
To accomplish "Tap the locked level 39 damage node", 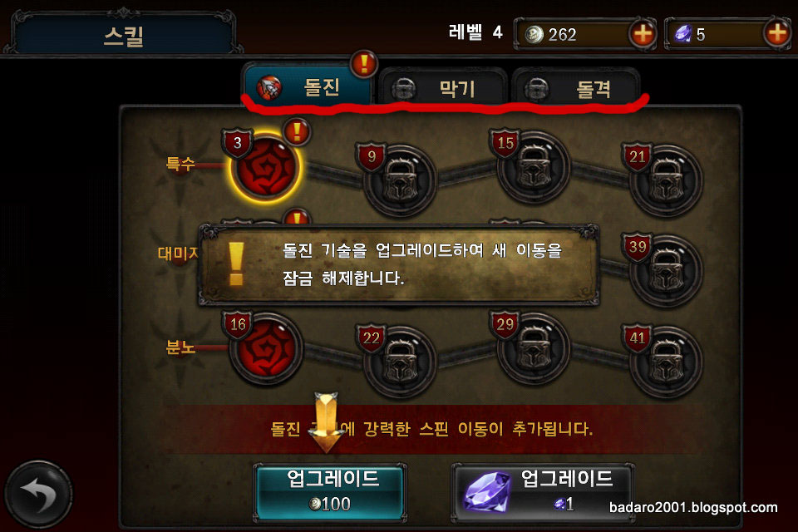I will coord(666,271).
